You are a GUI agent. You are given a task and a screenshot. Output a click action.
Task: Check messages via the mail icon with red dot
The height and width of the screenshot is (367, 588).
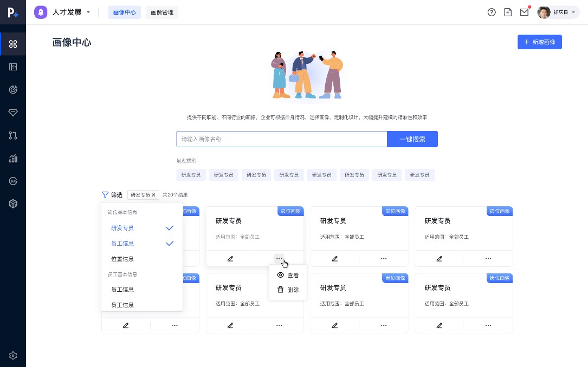tap(524, 12)
